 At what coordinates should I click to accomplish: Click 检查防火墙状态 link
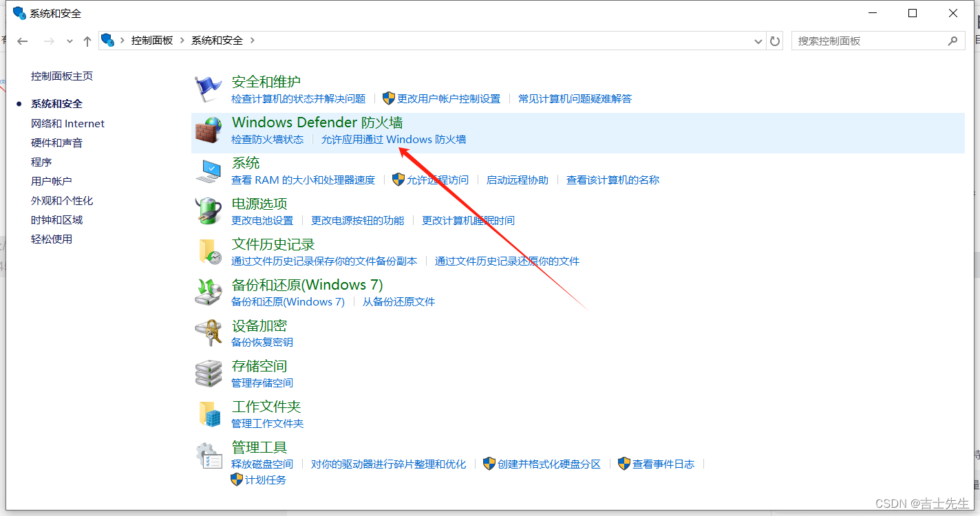pyautogui.click(x=268, y=139)
